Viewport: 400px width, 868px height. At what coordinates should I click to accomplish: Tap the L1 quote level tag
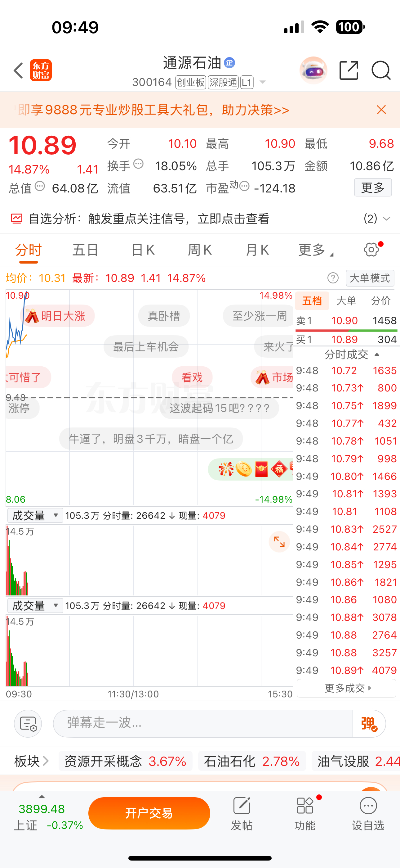(x=247, y=82)
